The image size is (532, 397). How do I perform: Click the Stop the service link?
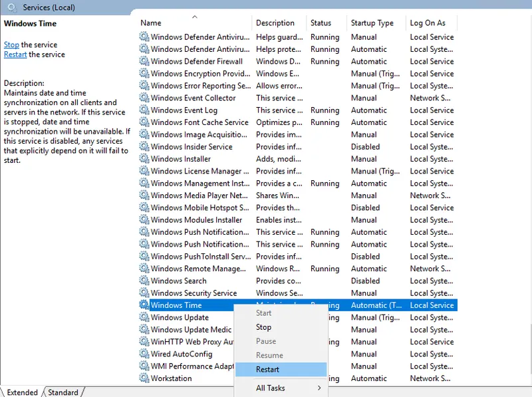(x=11, y=45)
